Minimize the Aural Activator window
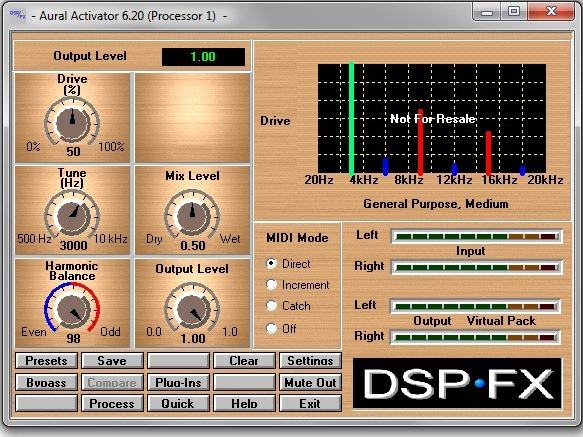 tap(487, 13)
